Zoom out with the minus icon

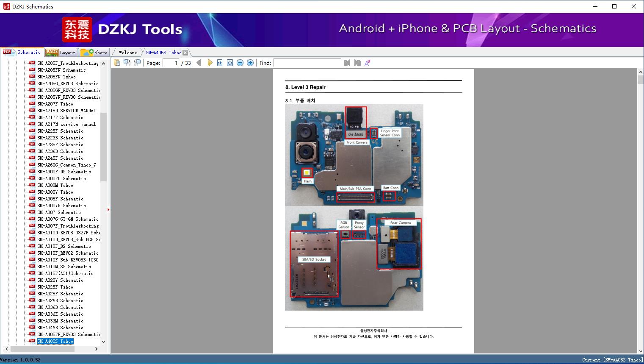tap(240, 63)
